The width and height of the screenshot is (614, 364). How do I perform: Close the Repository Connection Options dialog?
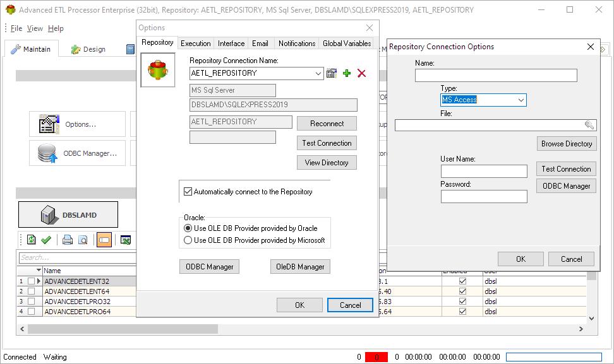(591, 47)
